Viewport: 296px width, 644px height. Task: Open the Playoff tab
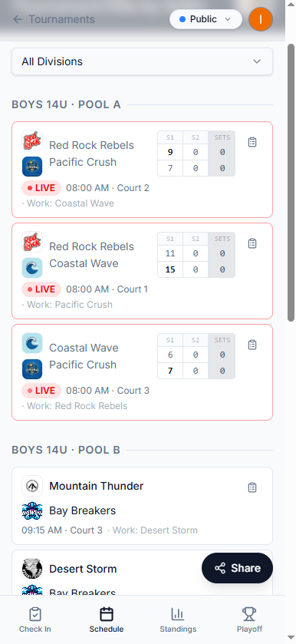click(x=249, y=619)
